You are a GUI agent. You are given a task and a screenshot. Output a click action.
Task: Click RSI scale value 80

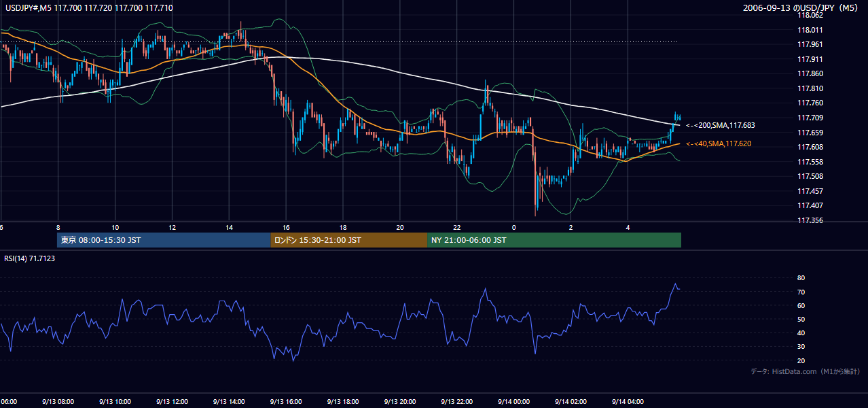click(x=801, y=278)
